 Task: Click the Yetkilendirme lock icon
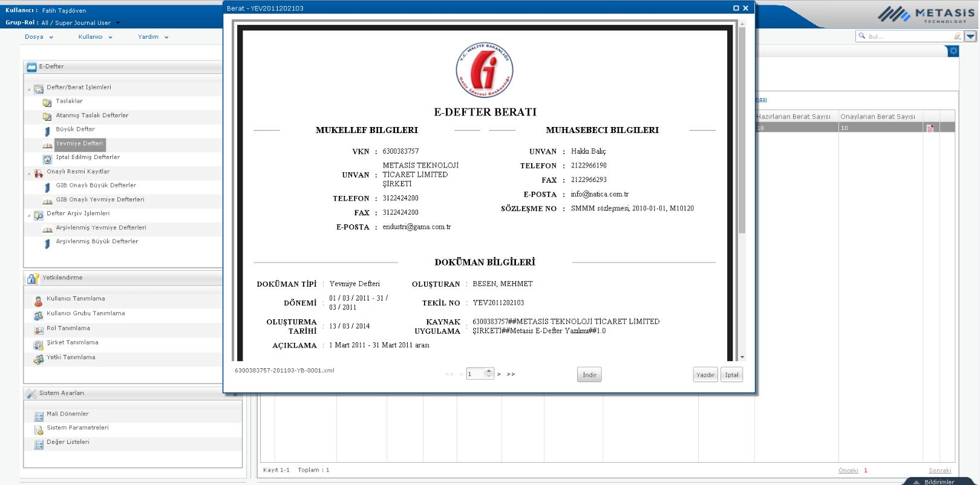click(x=32, y=278)
